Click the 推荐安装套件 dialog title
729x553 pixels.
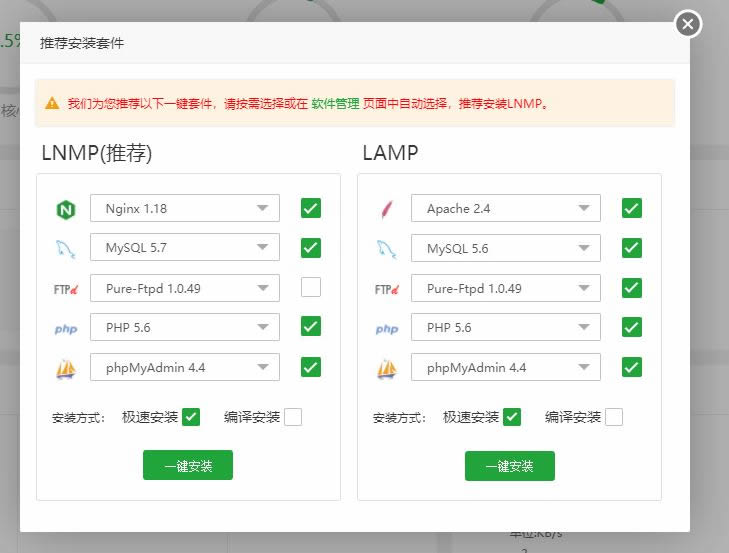82,43
